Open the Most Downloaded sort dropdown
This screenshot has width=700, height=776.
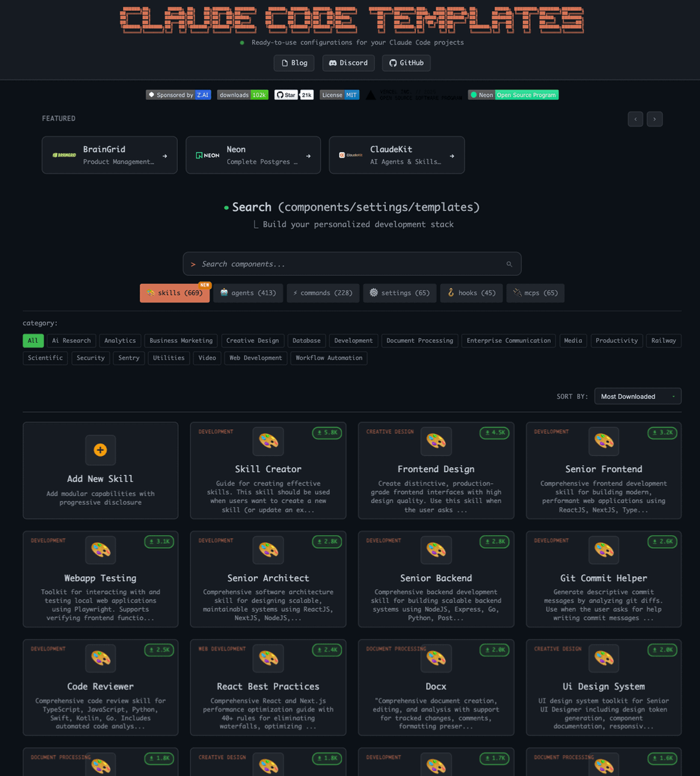(638, 396)
